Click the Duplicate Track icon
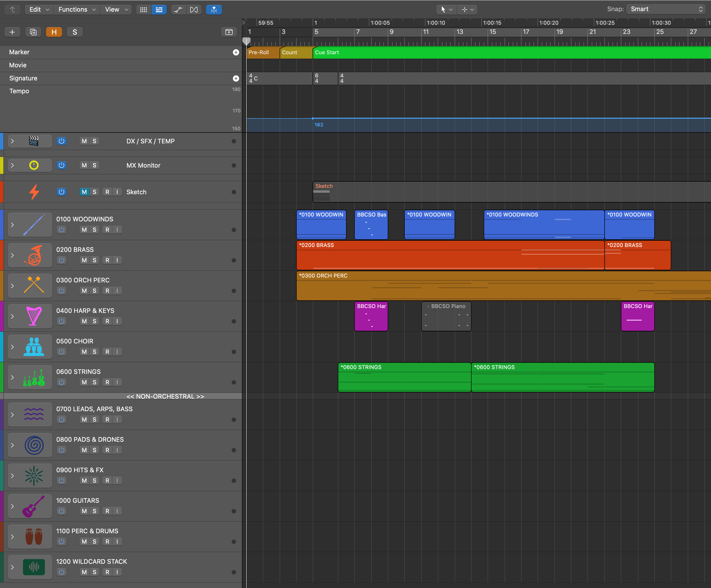Image resolution: width=711 pixels, height=588 pixels. [x=33, y=32]
